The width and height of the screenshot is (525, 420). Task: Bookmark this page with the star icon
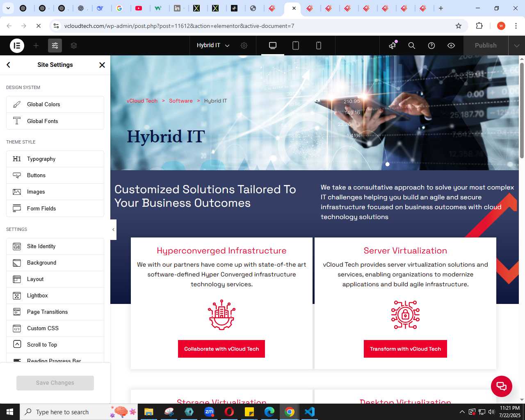click(459, 26)
